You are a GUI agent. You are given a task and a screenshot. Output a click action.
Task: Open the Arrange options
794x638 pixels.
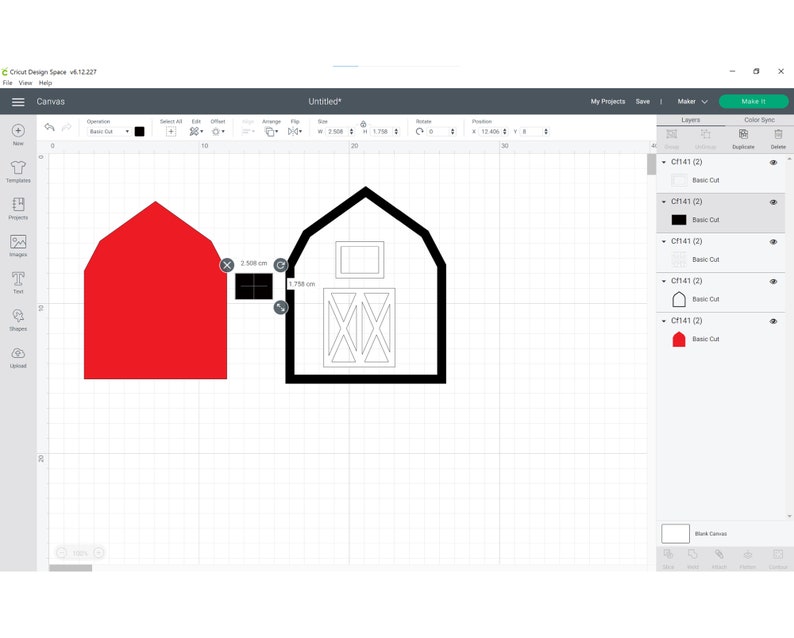click(271, 132)
